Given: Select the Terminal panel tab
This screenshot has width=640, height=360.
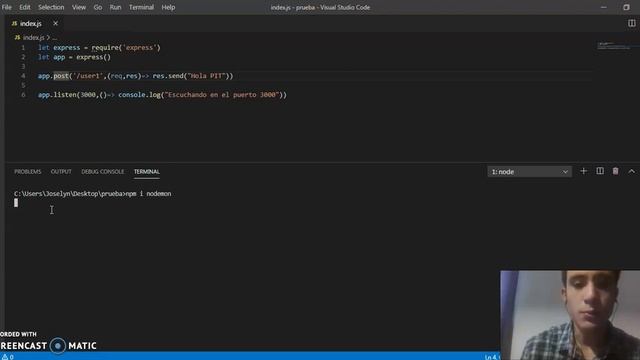Looking at the screenshot, I should tap(147, 171).
